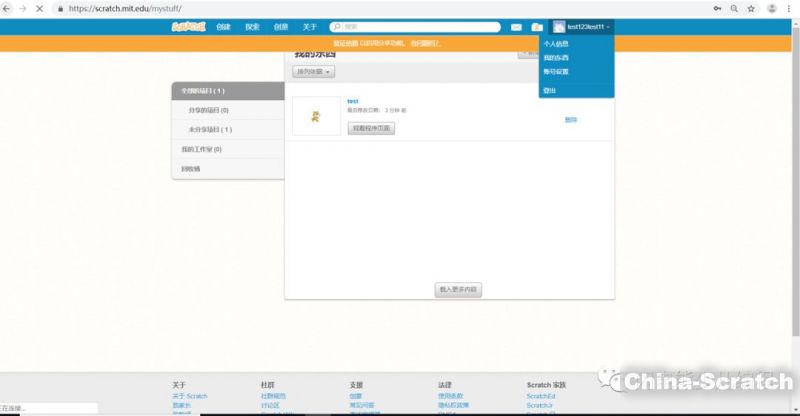800x416 pixels.
Task: Click the 观看程序页面 button
Action: click(371, 128)
